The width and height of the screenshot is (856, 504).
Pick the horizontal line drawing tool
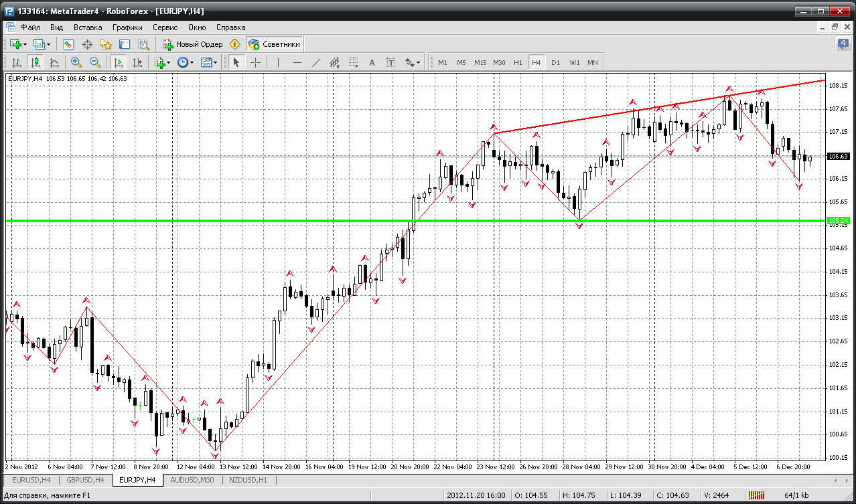click(x=297, y=62)
